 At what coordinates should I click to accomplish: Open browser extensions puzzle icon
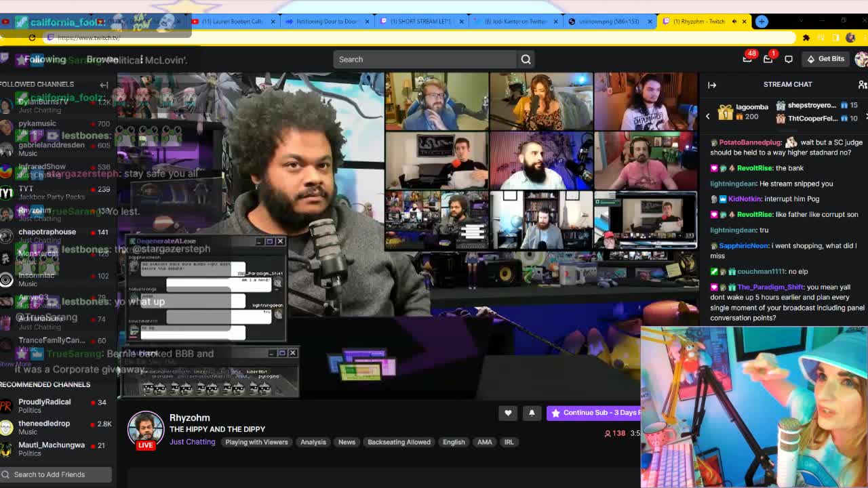pyautogui.click(x=806, y=37)
